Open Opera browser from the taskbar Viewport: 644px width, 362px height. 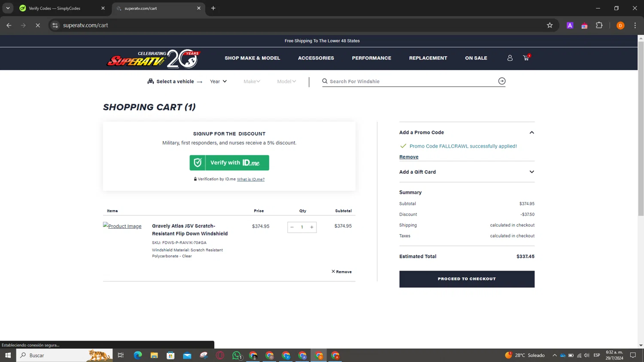220,355
